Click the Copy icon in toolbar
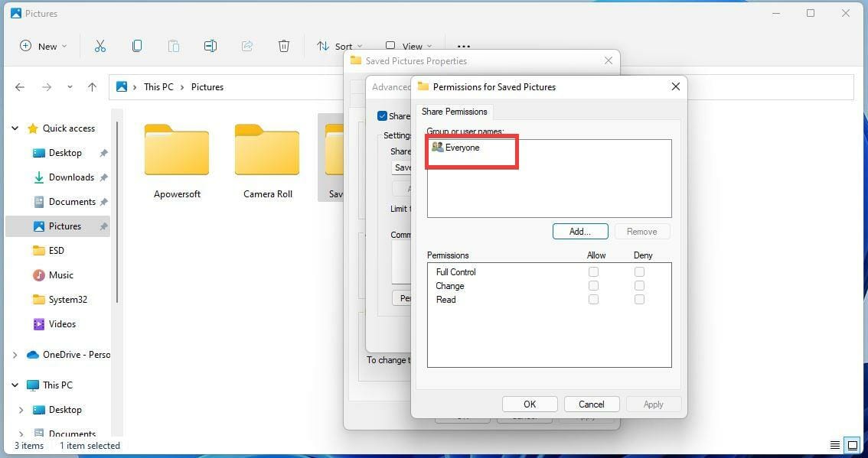The width and height of the screenshot is (868, 458). tap(137, 46)
